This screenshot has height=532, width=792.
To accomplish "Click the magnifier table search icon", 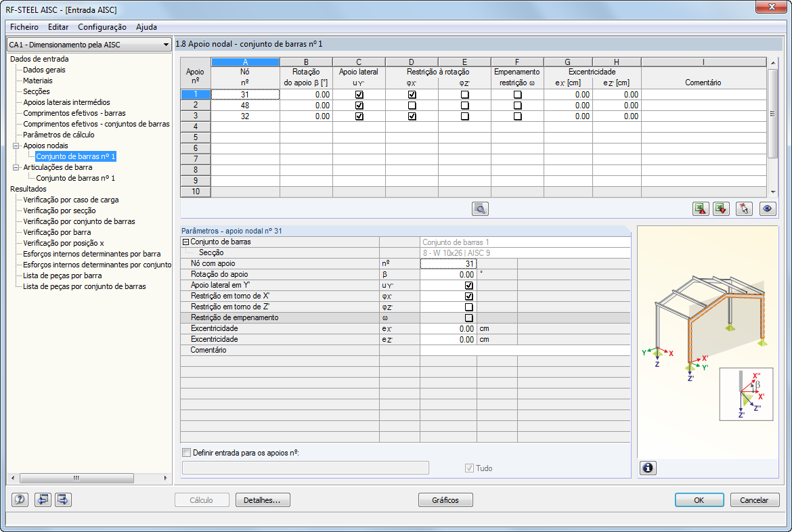I will click(x=480, y=208).
